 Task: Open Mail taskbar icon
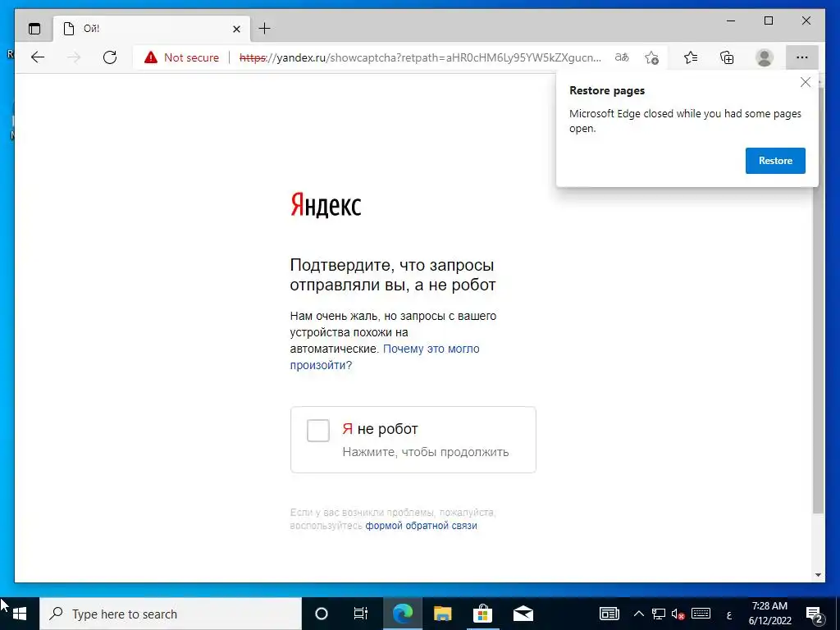pos(523,614)
